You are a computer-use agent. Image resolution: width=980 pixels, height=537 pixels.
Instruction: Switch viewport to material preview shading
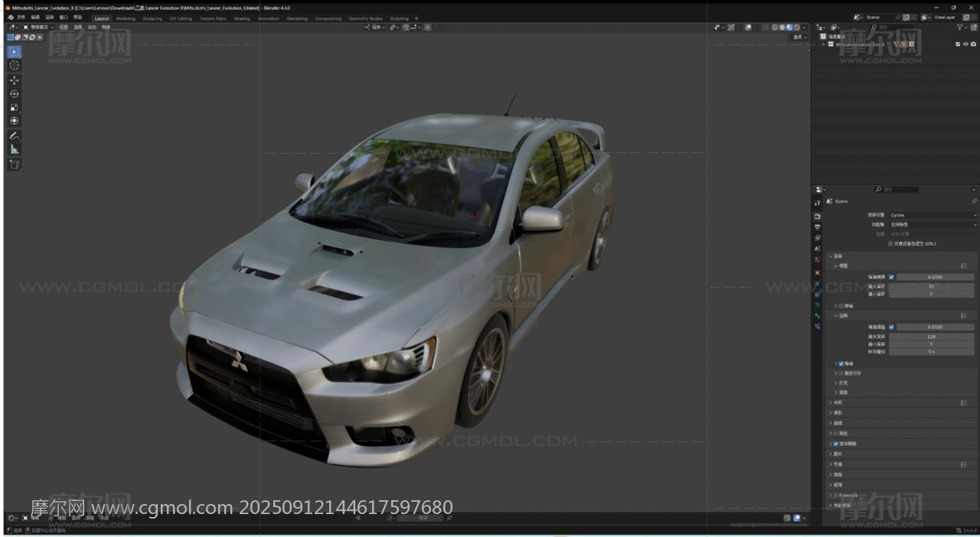tap(789, 28)
